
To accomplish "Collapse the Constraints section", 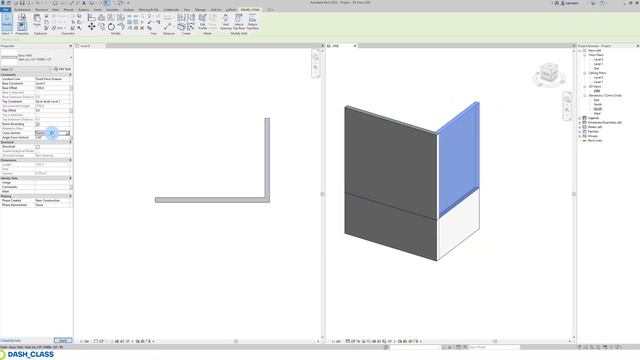I will click(x=70, y=75).
